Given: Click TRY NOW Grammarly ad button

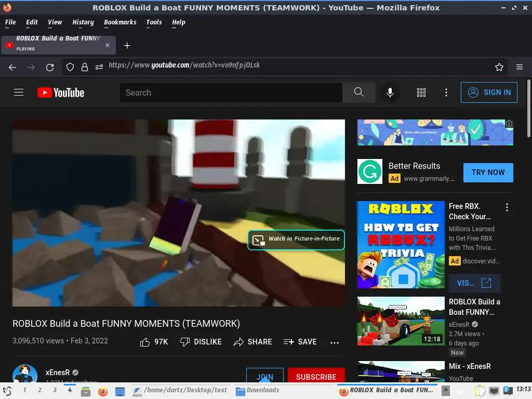Looking at the screenshot, I should pos(488,172).
